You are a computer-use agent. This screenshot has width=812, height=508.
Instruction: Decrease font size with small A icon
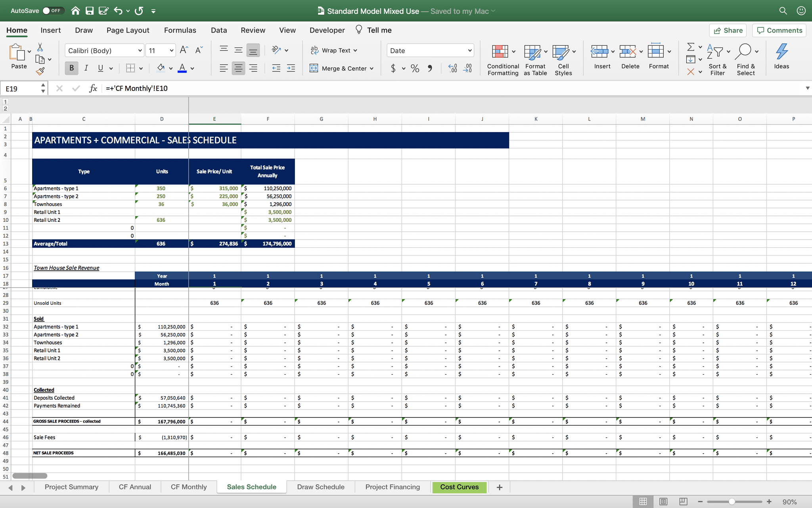coord(199,50)
